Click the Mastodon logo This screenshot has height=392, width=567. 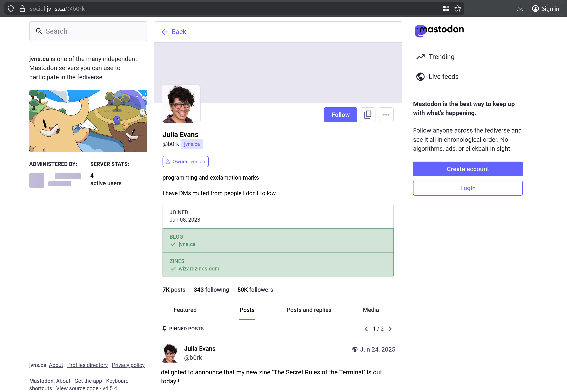439,30
